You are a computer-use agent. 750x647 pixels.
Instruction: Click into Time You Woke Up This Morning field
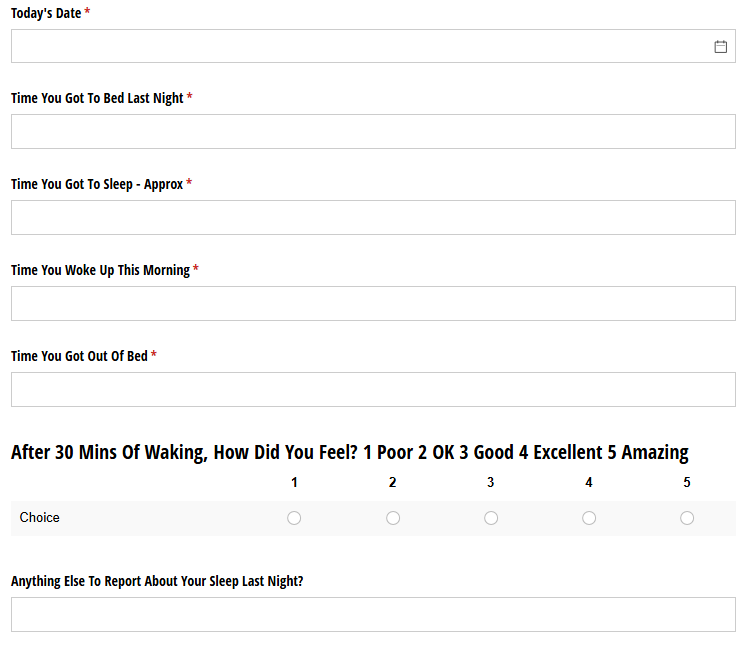[373, 303]
